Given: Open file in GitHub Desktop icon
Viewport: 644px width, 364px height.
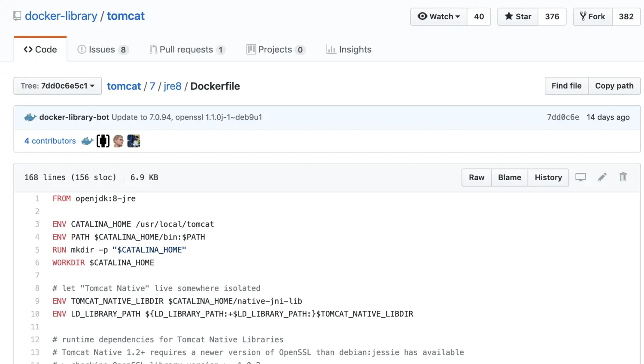Looking at the screenshot, I should pyautogui.click(x=580, y=177).
